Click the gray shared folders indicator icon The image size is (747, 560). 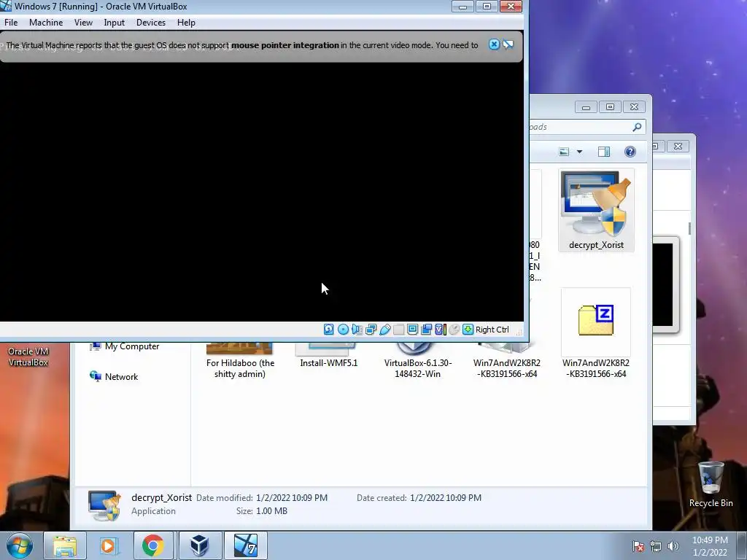(399, 330)
